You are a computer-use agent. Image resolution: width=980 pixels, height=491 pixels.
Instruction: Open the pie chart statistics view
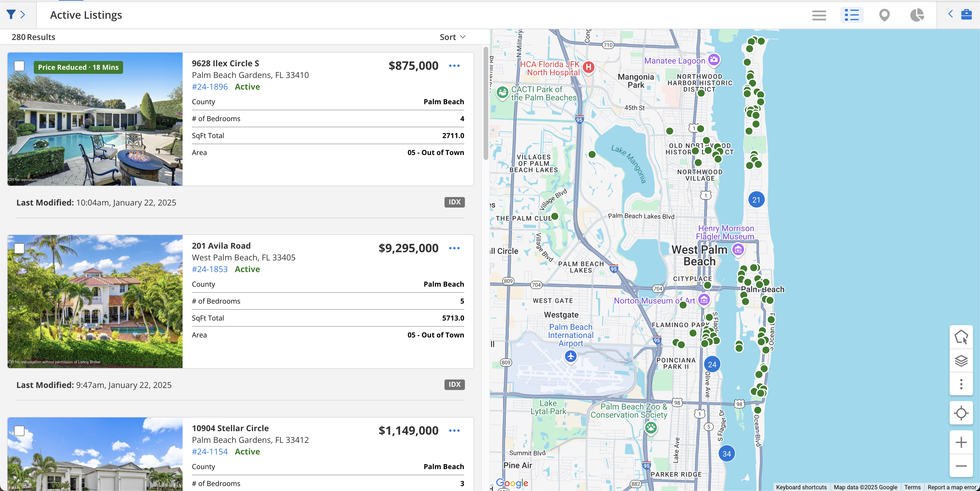tap(917, 15)
